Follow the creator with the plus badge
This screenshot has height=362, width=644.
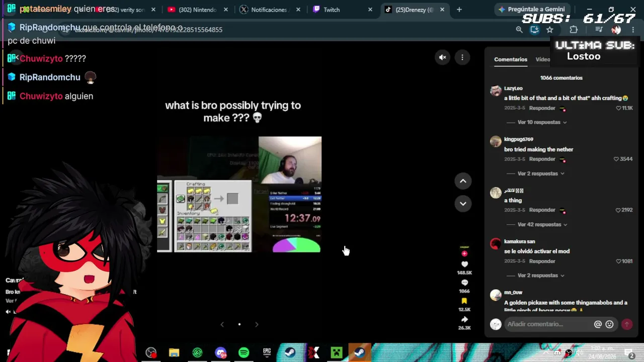(x=464, y=253)
